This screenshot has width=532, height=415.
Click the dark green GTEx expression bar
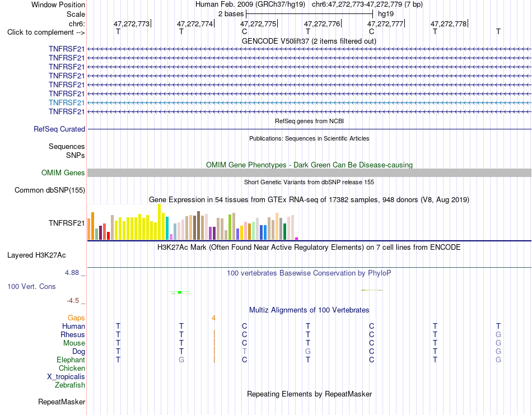point(284,231)
